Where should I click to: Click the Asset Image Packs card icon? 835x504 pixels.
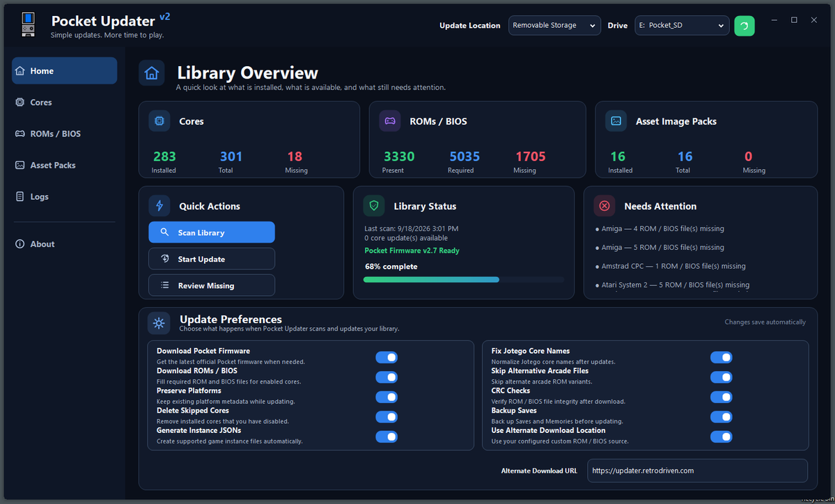pos(616,121)
